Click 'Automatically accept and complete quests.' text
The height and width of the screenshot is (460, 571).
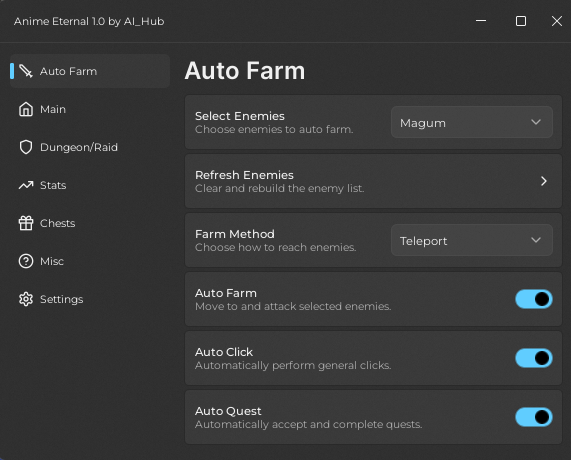308,425
